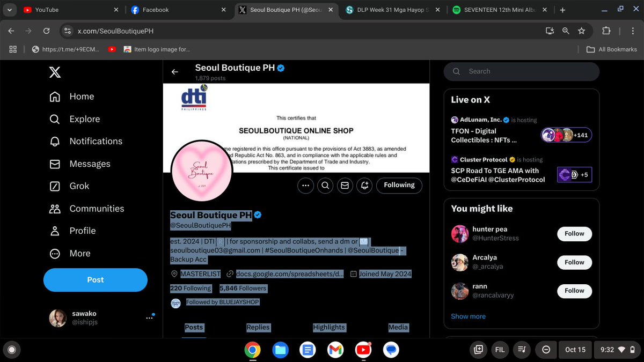
Task: Expand the More menu in X sidebar
Action: click(70, 253)
